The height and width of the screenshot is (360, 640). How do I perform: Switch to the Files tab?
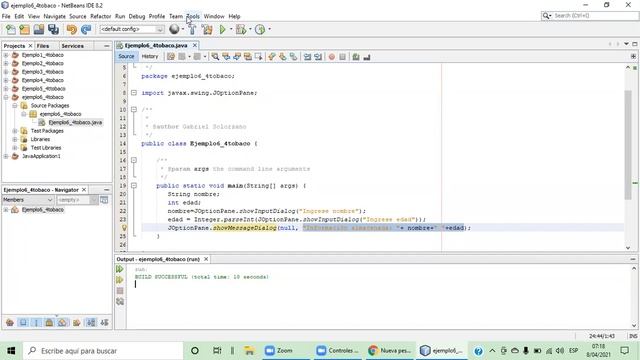click(43, 46)
